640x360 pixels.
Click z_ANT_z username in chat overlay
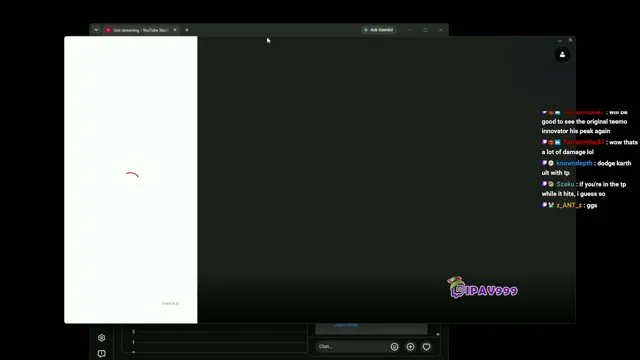[x=569, y=205]
